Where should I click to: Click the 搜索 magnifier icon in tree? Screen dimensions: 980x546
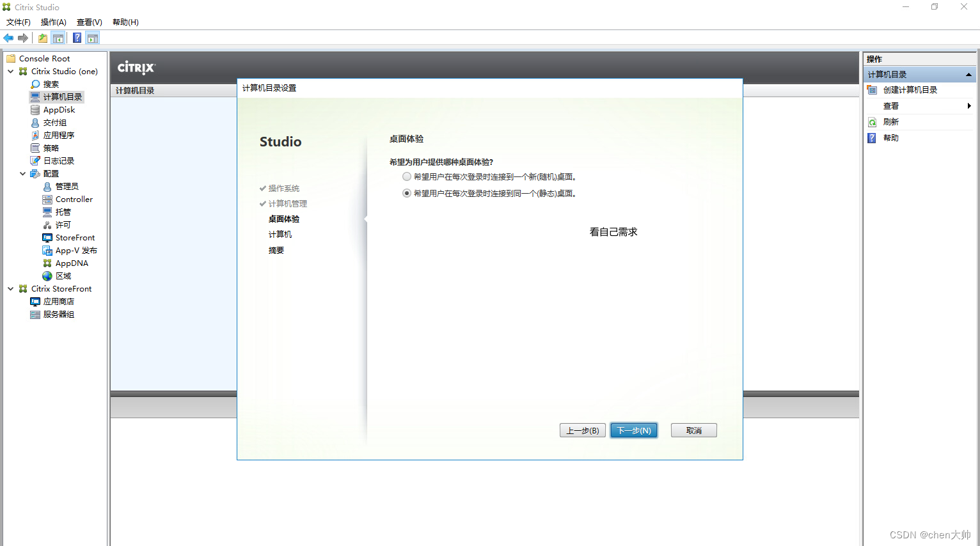35,84
